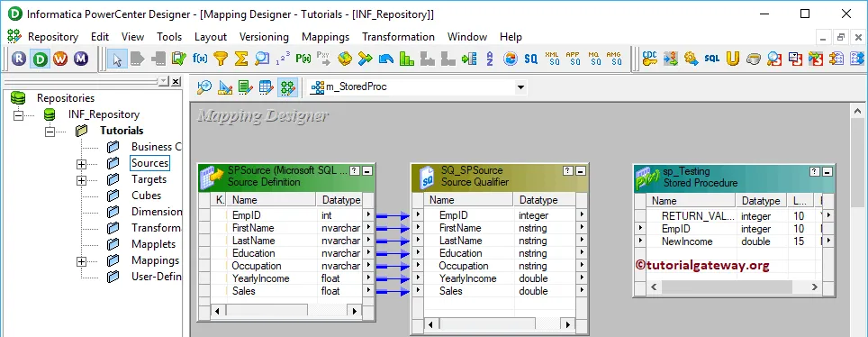The height and width of the screenshot is (337, 868).
Task: Open the m_StoredProc mapping dropdown
Action: [520, 87]
